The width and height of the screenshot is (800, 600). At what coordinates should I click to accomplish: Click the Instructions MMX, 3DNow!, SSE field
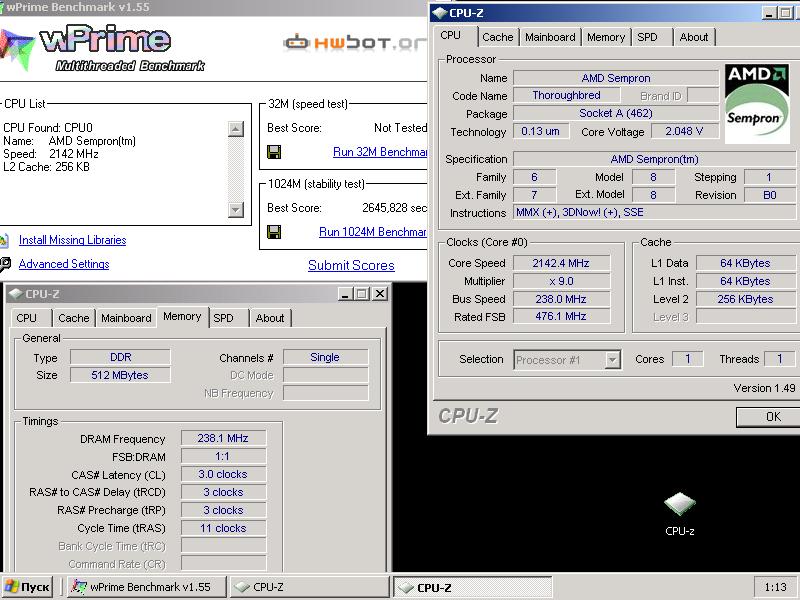pos(654,212)
